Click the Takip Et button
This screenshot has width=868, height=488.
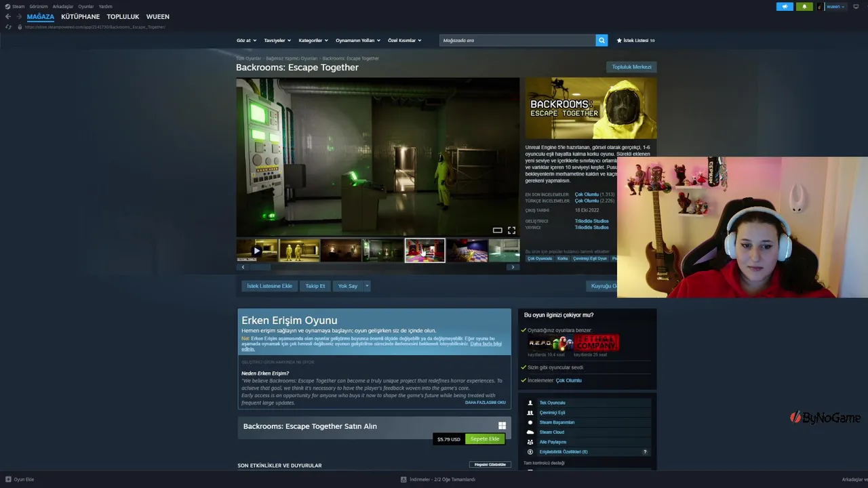[315, 286]
